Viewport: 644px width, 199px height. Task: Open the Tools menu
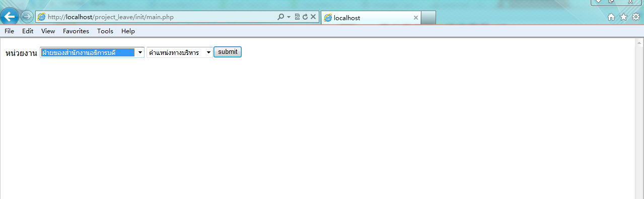click(105, 31)
